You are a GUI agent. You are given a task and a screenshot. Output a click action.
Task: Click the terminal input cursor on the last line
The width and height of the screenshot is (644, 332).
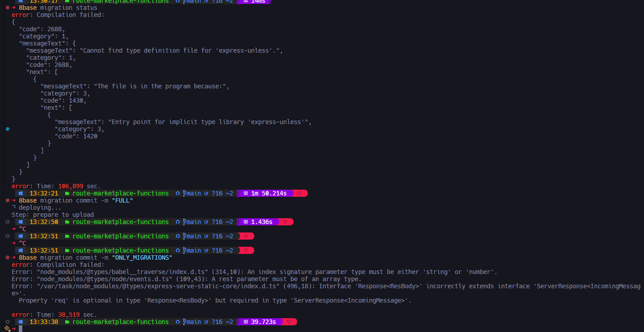coord(21,329)
